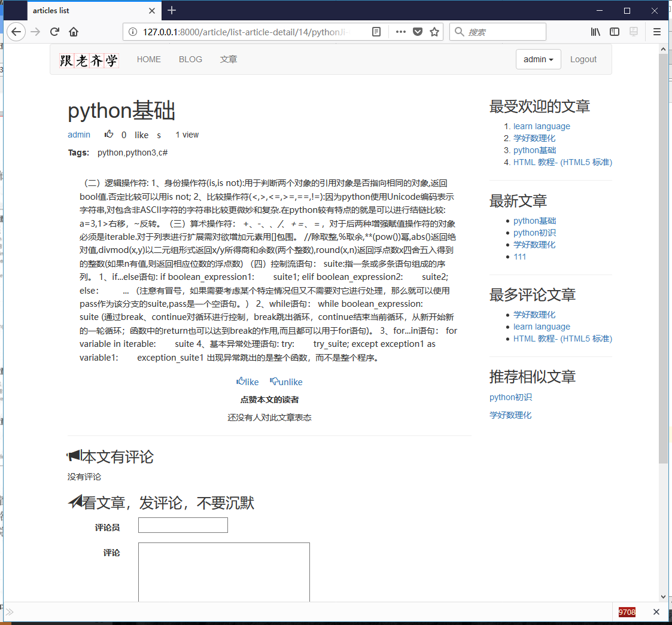This screenshot has width=672, height=625.
Task: Bookmark this page with the star icon
Action: (434, 32)
